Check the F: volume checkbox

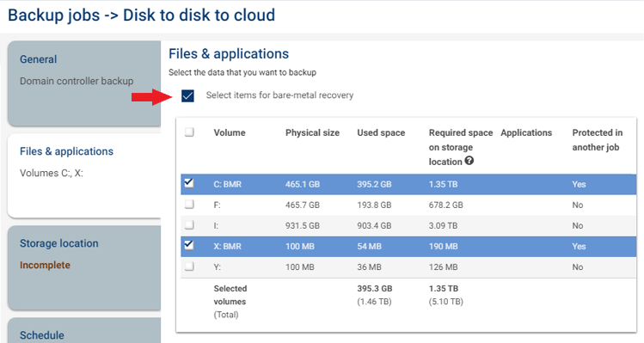189,204
